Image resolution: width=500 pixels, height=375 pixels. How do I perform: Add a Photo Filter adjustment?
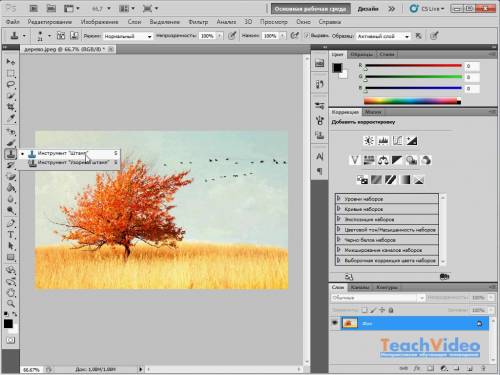(411, 160)
